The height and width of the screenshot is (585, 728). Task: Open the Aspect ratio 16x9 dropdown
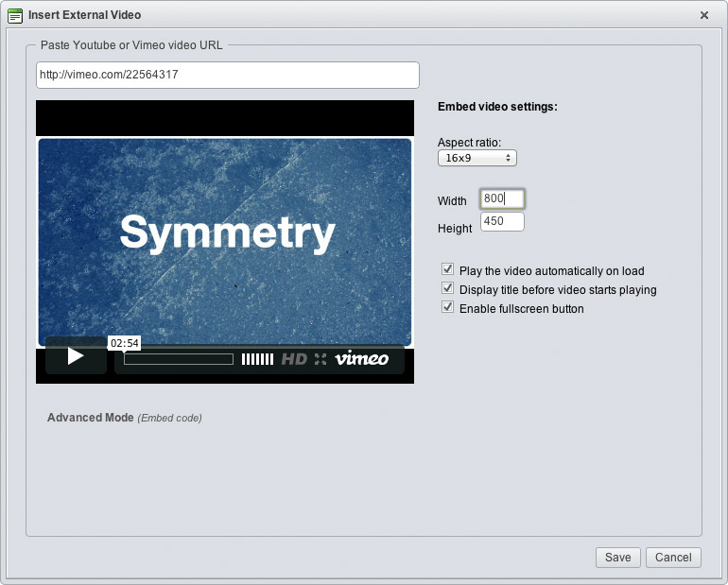(x=477, y=158)
